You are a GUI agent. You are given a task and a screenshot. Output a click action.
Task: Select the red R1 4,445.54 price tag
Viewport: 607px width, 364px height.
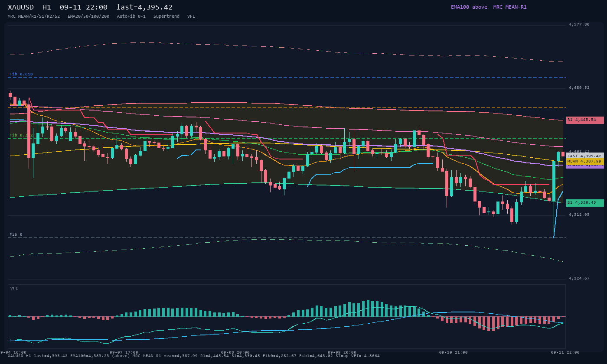coord(585,120)
